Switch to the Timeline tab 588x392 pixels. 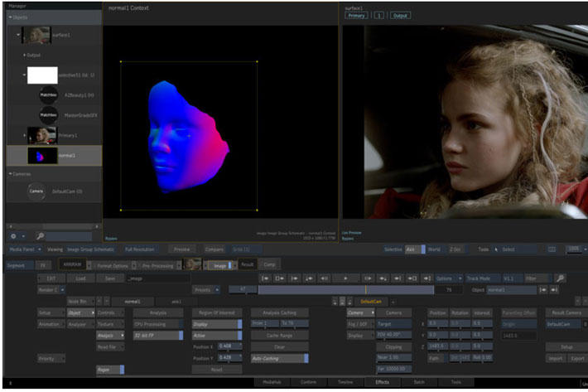click(x=345, y=382)
